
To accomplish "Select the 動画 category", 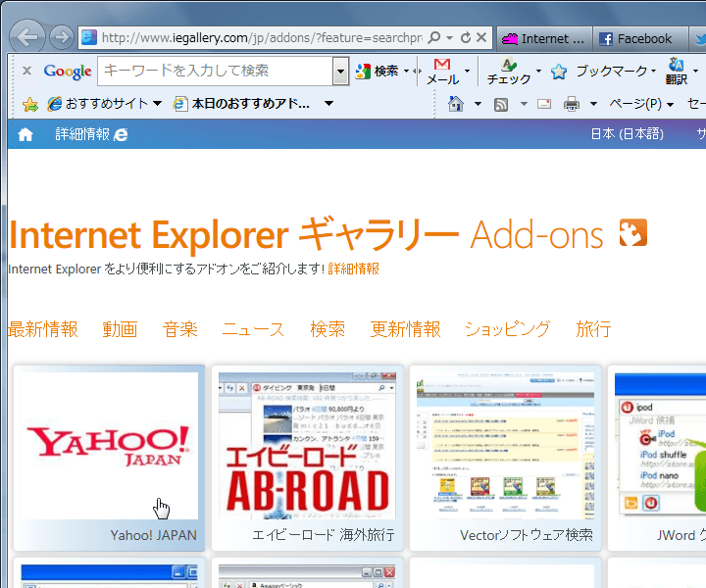I will point(120,329).
